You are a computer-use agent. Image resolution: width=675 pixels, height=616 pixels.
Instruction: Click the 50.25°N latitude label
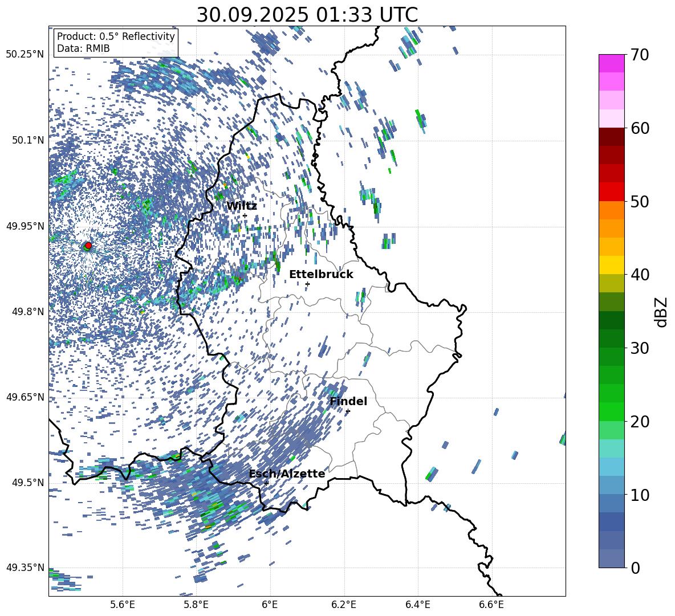(x=26, y=55)
